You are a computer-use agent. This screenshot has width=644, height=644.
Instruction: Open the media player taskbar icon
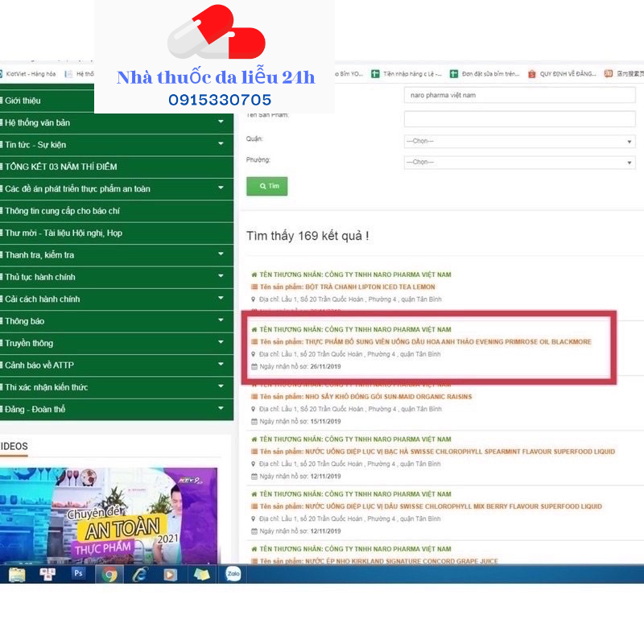(x=170, y=574)
